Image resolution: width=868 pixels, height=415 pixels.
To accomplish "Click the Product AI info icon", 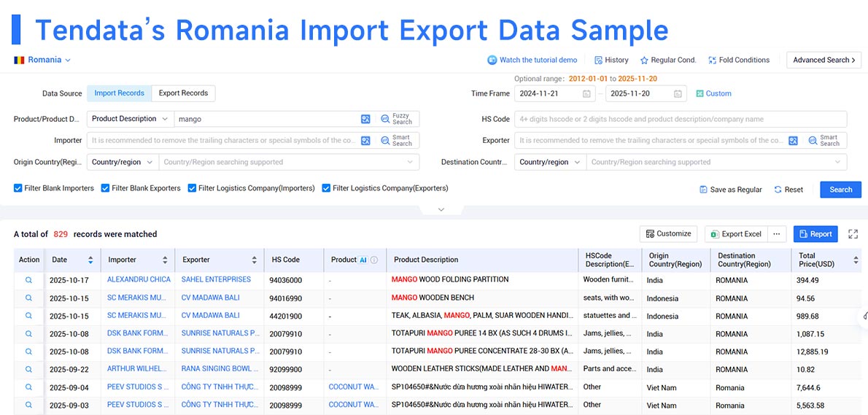I will [374, 260].
